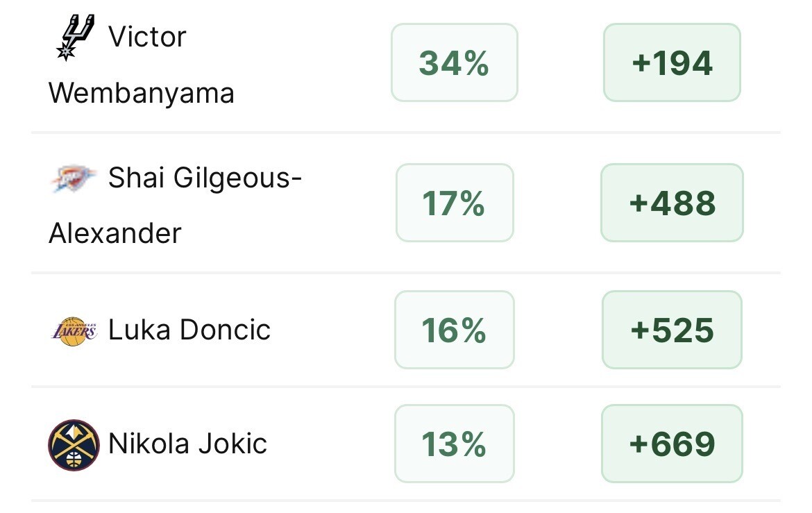Viewport: 812px width, 513px height.
Task: Click the word Victor beside Spurs logo
Action: 147,37
